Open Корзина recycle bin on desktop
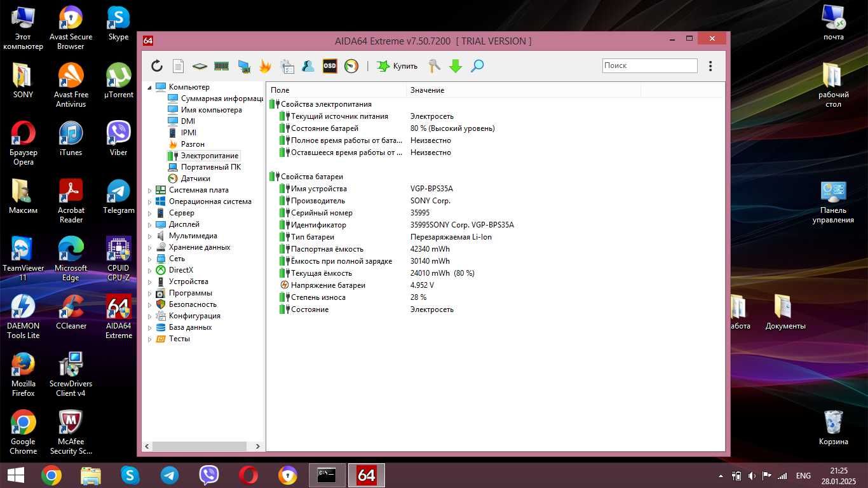Viewport: 868px width, 488px height. tap(833, 428)
